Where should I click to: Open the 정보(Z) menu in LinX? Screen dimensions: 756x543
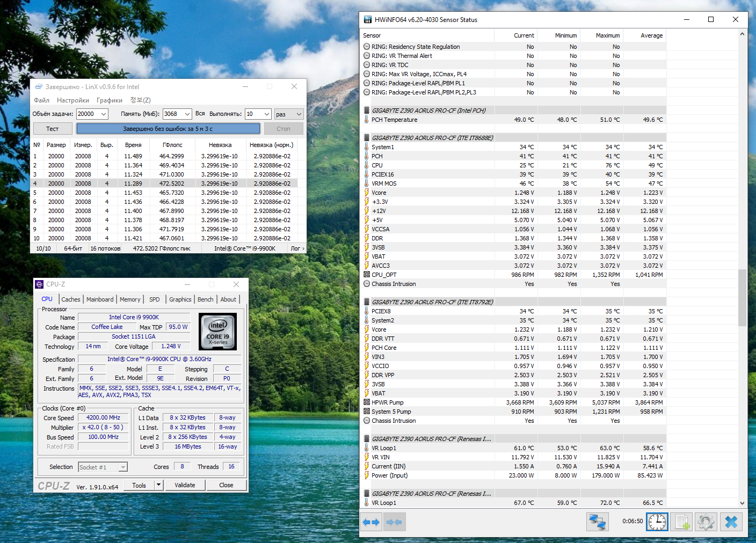(x=140, y=100)
